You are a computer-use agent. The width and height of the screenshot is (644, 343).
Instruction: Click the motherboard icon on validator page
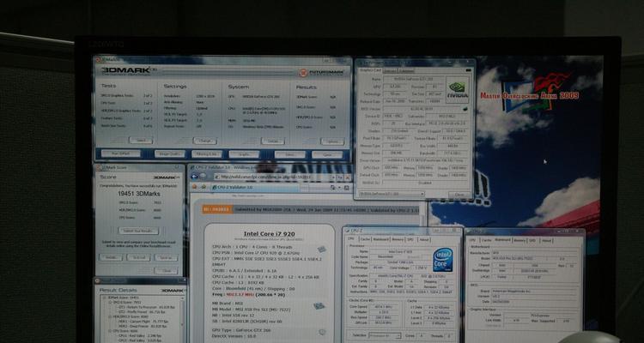point(319,306)
